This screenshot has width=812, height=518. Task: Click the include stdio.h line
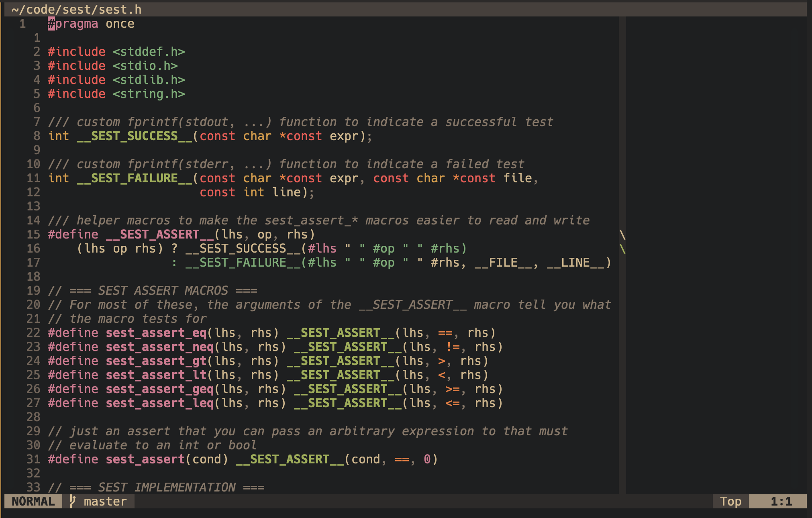[x=112, y=65]
